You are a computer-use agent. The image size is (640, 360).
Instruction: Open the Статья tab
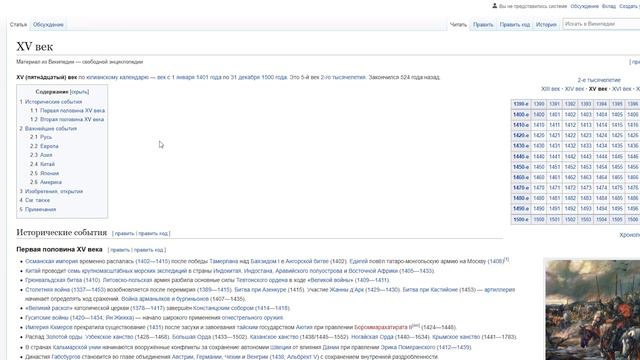pyautogui.click(x=18, y=24)
